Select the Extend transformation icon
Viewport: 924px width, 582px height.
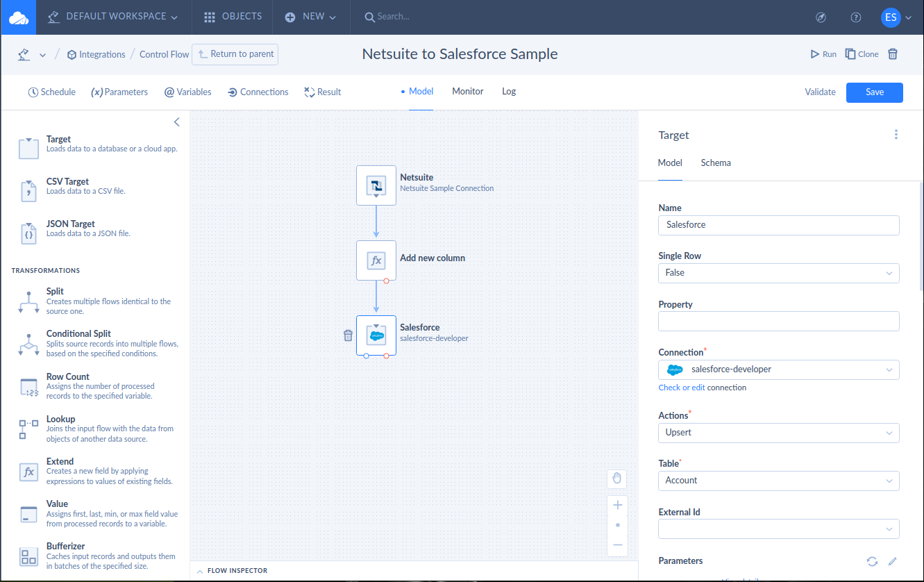click(28, 472)
